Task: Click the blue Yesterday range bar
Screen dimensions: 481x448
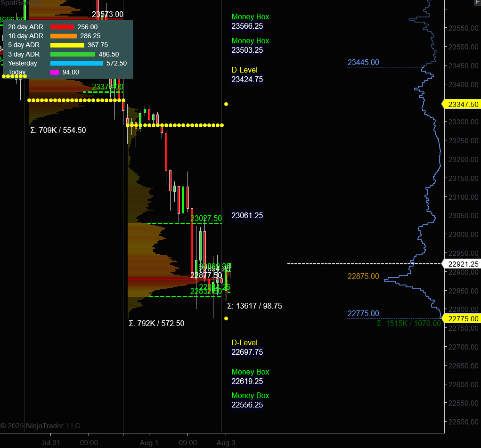Action: point(76,63)
